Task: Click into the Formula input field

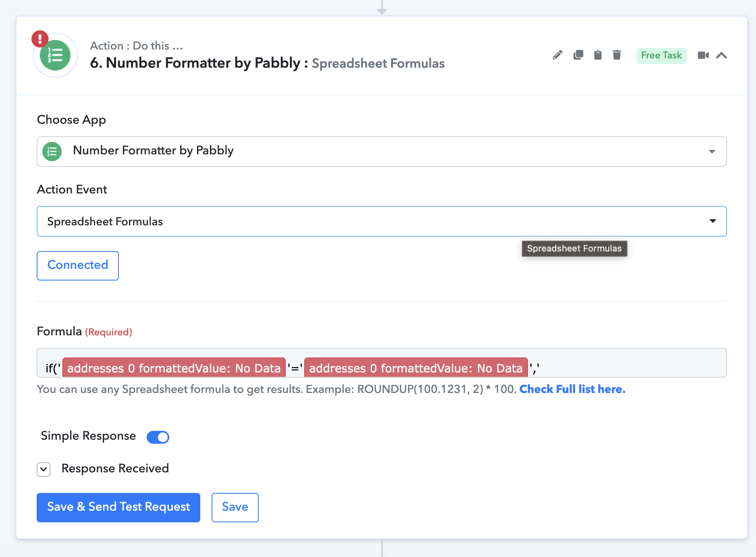Action: pos(382,363)
